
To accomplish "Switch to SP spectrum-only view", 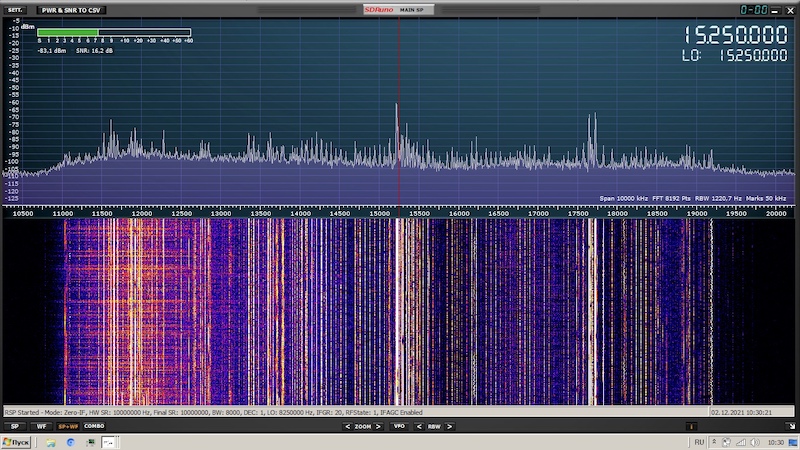I will coord(15,426).
